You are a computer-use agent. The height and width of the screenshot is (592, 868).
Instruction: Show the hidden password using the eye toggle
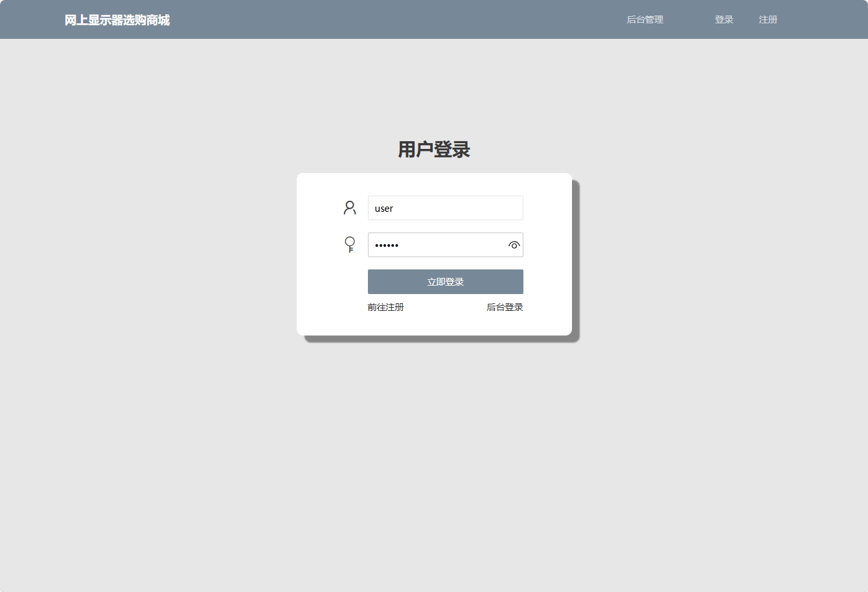(x=514, y=245)
